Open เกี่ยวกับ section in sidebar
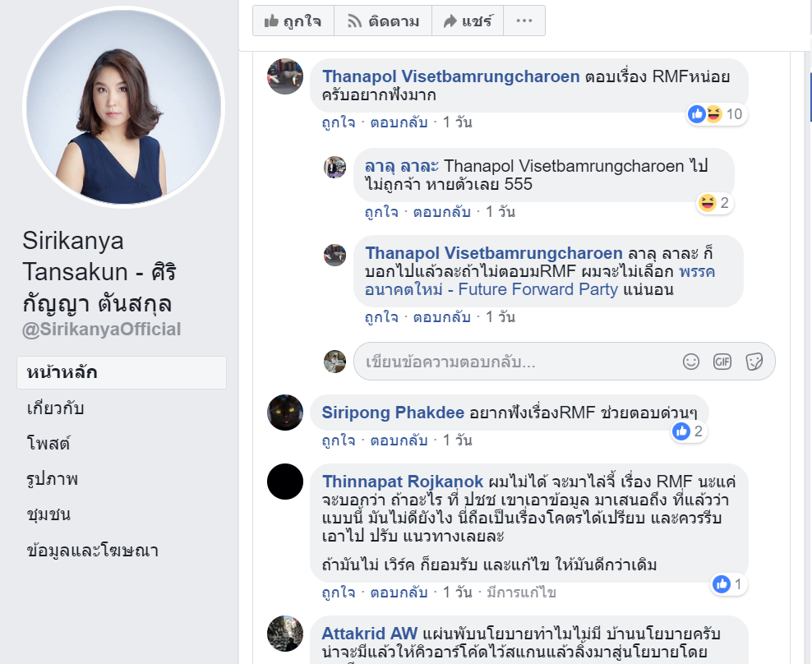This screenshot has height=664, width=812. pyautogui.click(x=55, y=408)
